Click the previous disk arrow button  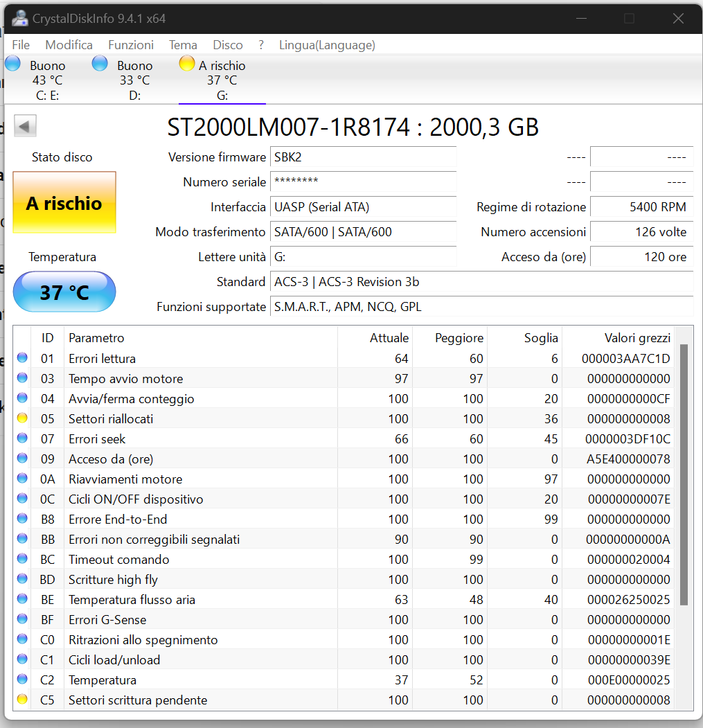25,126
